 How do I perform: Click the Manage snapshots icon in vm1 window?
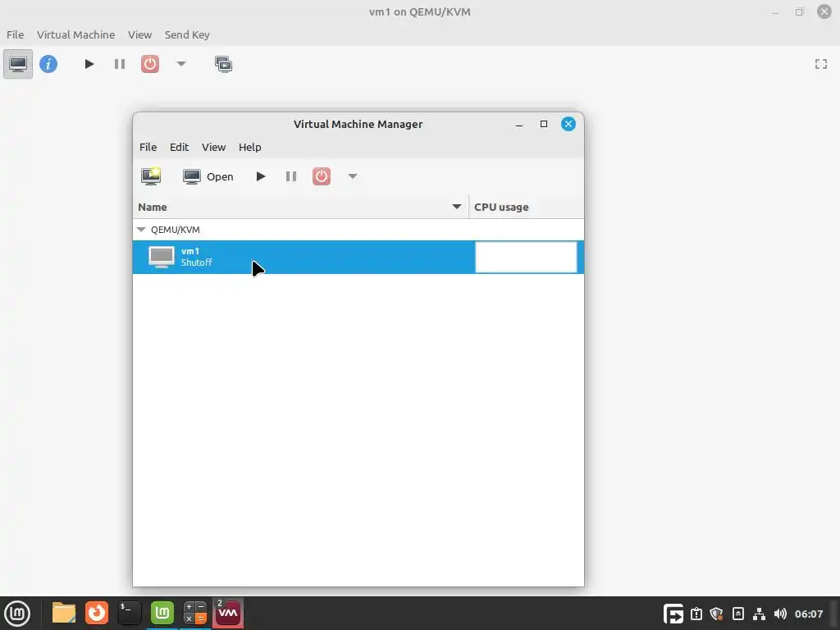point(223,64)
